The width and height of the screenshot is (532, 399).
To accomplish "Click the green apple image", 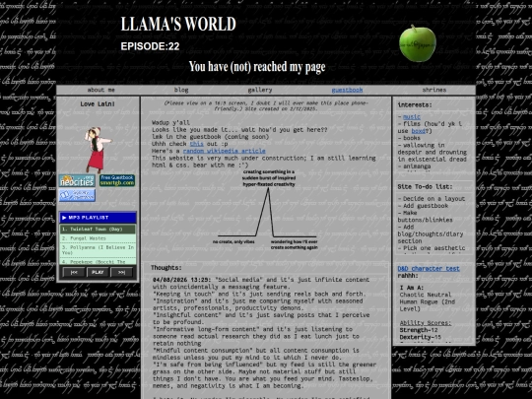I will click(418, 43).
